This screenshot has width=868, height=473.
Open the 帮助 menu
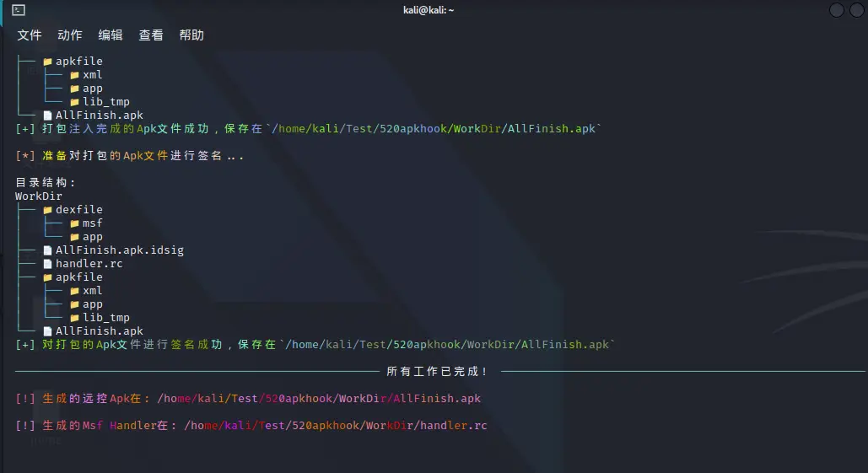(x=191, y=35)
